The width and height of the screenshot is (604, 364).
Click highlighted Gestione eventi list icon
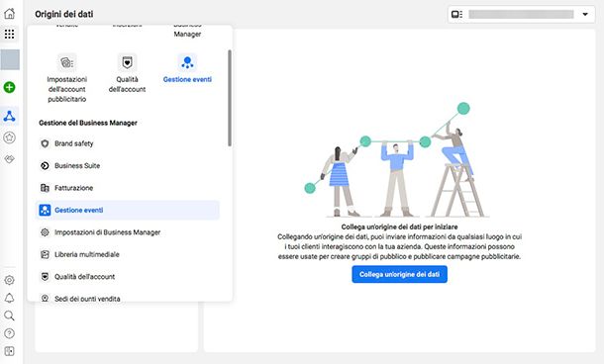(45, 210)
